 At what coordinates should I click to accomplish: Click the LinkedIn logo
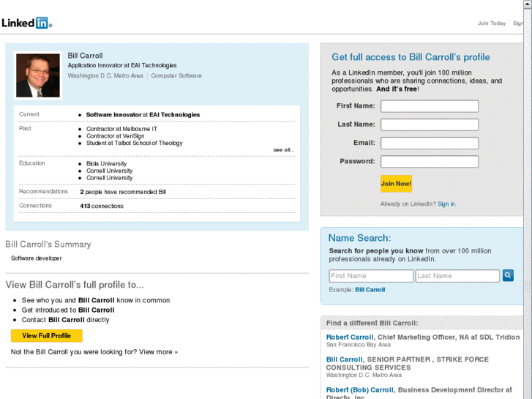[x=26, y=23]
